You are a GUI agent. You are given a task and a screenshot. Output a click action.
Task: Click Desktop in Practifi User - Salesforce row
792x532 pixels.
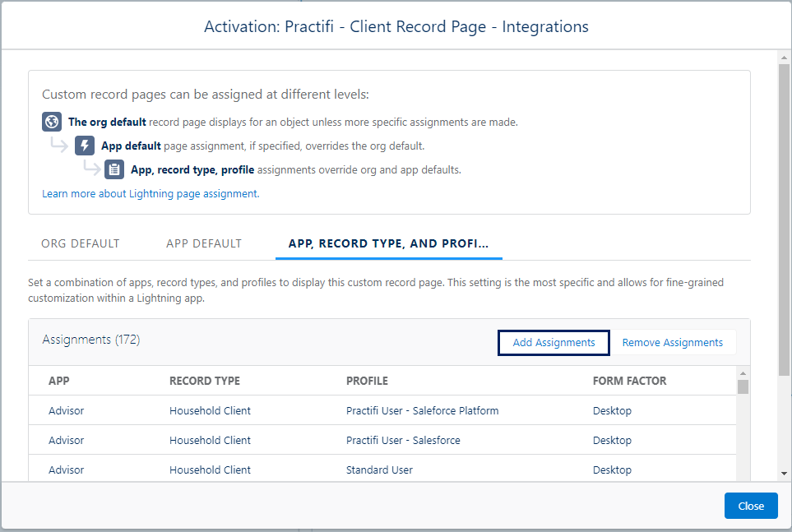(612, 440)
